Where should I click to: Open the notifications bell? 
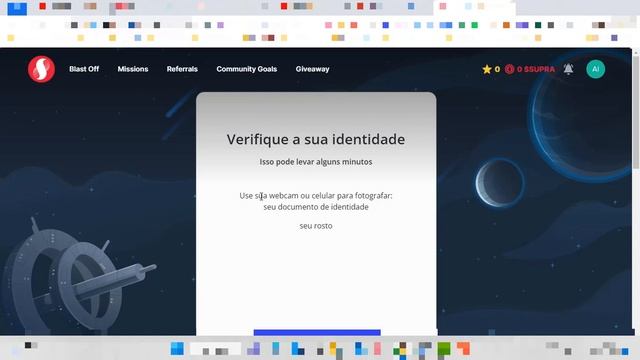tap(568, 69)
